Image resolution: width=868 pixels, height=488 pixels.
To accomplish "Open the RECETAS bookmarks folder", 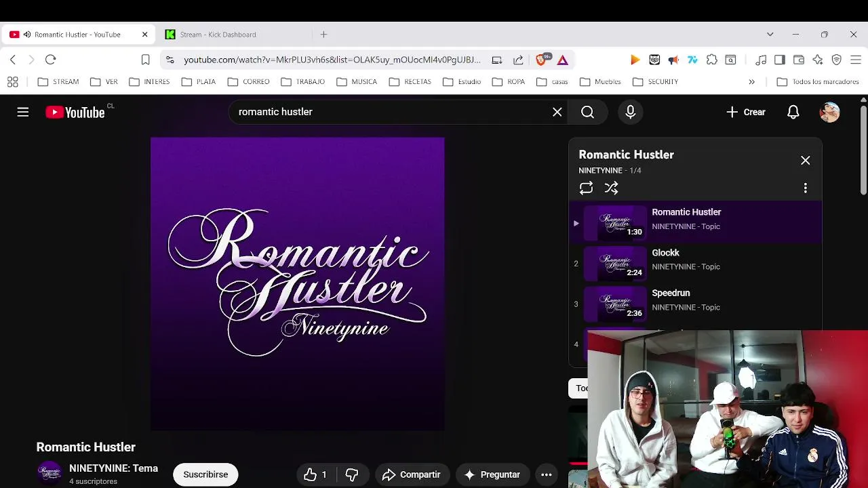I will [410, 81].
